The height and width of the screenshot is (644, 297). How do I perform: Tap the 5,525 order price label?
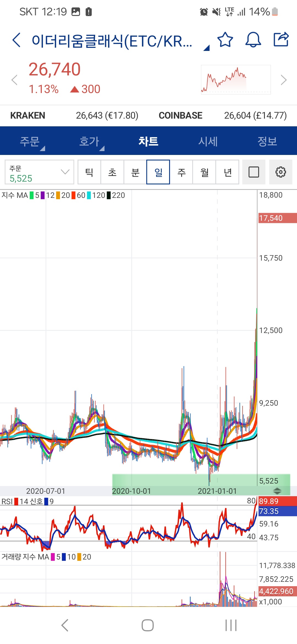pos(269,481)
